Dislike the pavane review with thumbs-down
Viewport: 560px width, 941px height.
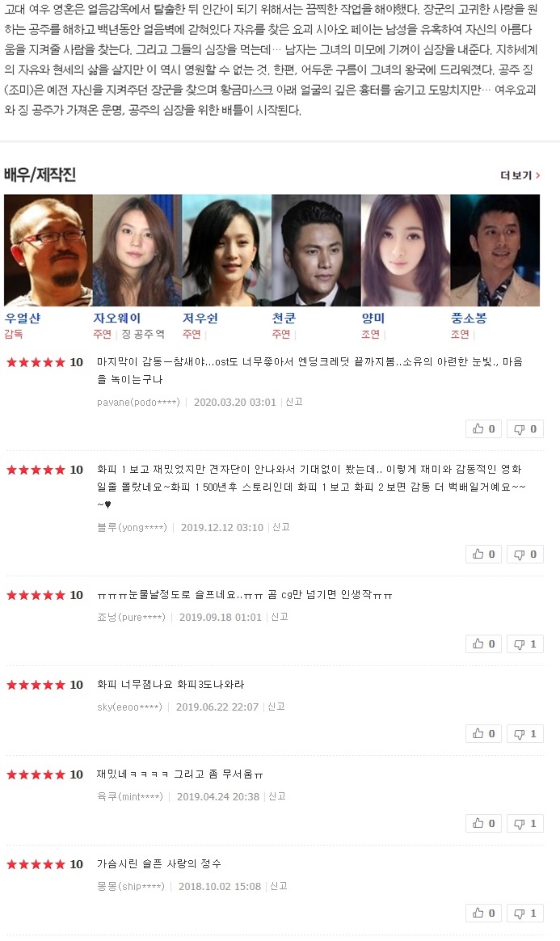(525, 429)
